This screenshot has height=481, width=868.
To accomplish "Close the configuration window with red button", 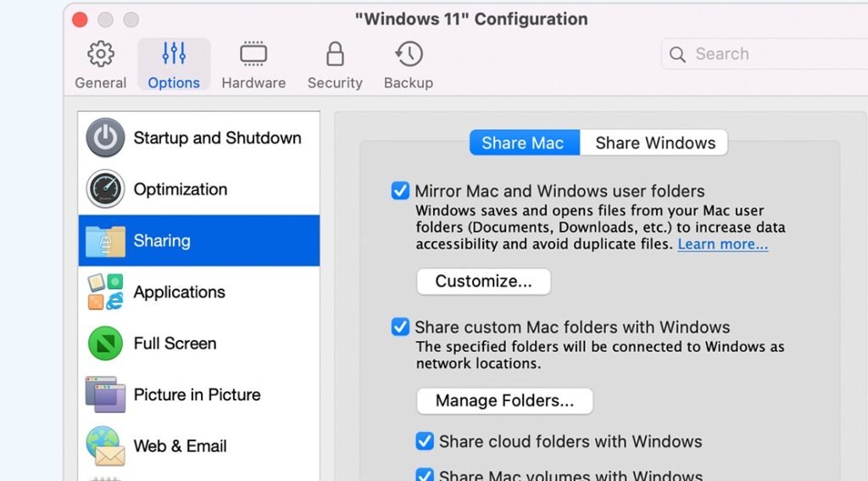I will pyautogui.click(x=80, y=20).
